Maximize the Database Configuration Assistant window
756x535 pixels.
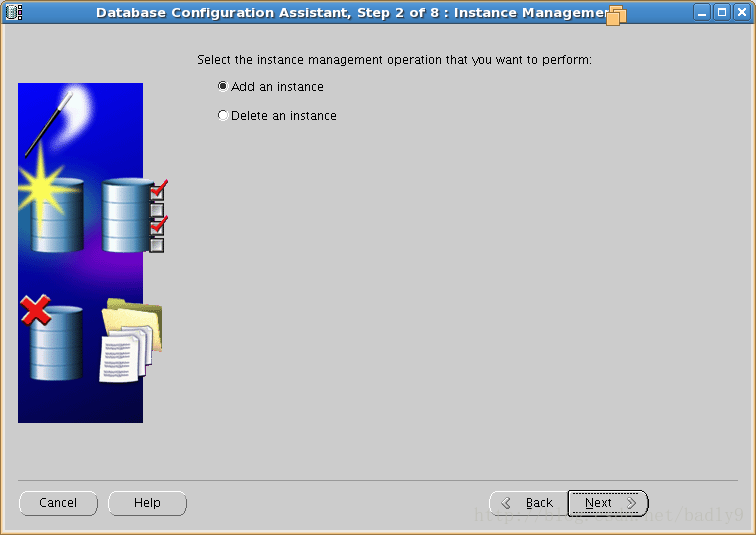[x=722, y=13]
